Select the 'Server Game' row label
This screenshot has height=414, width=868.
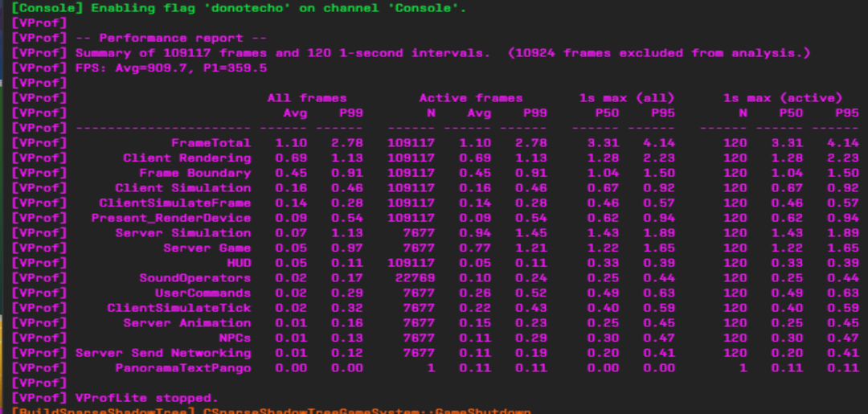tap(207, 248)
